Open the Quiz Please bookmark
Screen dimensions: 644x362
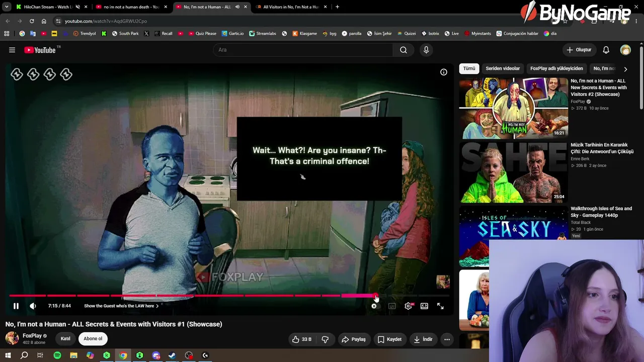pyautogui.click(x=202, y=34)
